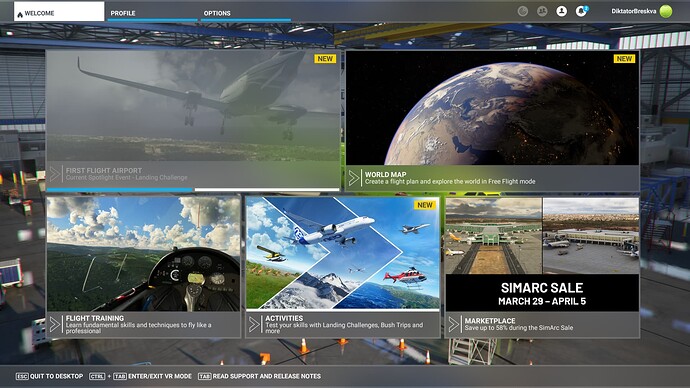The width and height of the screenshot is (690, 388).
Task: Open the First Flight Airport spotlight tile
Action: 193,120
